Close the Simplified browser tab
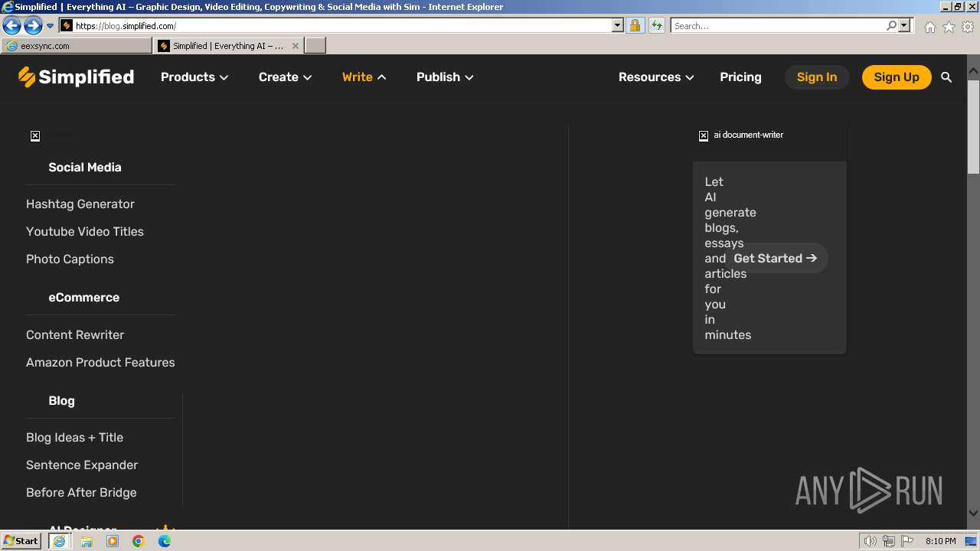 pyautogui.click(x=296, y=46)
